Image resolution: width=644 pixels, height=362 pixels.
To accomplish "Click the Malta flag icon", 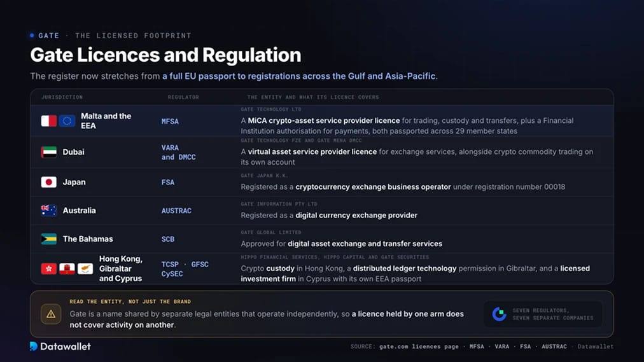I will coord(49,121).
